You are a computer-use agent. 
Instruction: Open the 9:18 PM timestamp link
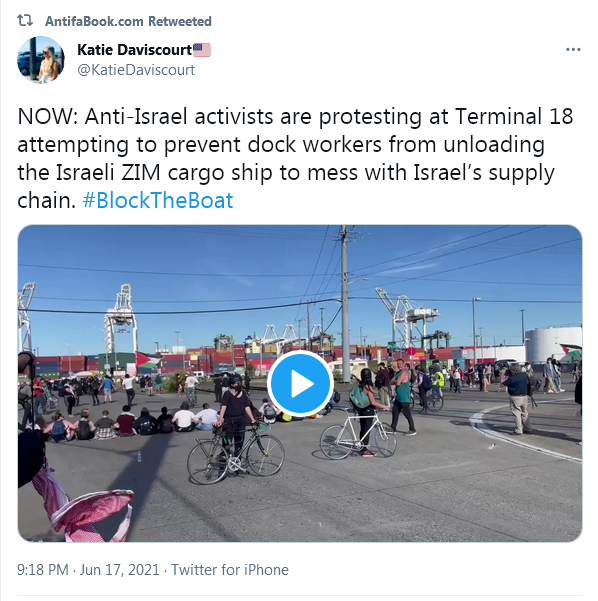(43, 570)
